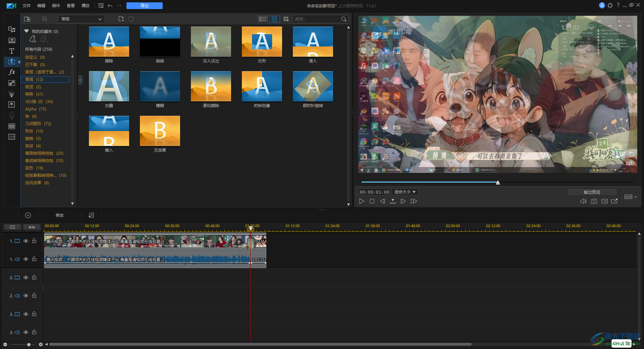
Task: Open the Subtitle Room CC icon
Action: click(12, 126)
